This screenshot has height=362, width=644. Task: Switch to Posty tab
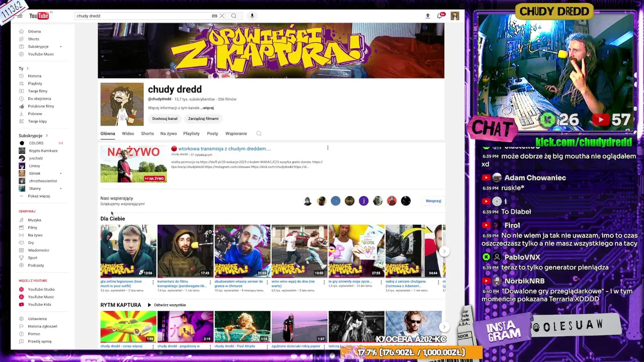coord(212,134)
